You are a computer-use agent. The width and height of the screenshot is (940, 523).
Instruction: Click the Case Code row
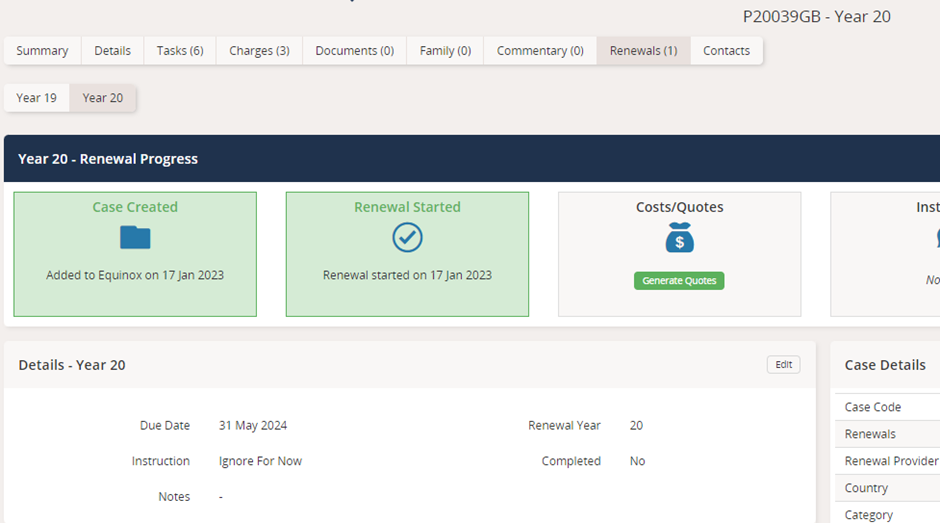coord(887,407)
